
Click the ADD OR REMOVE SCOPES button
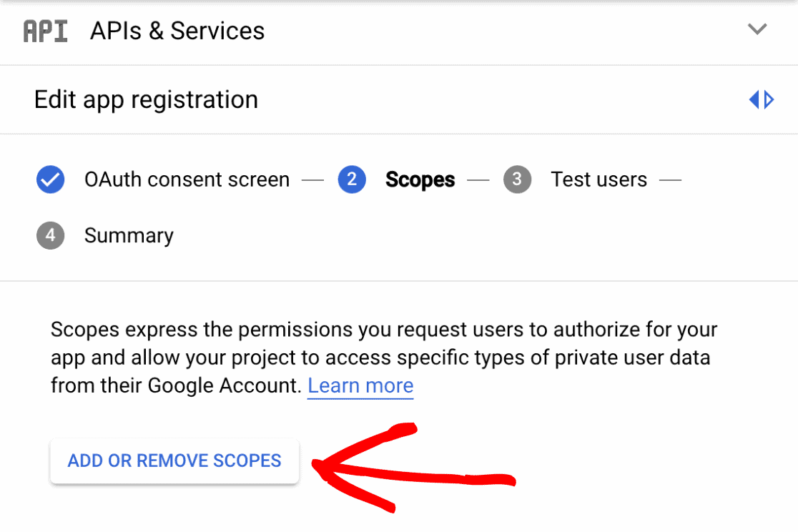coord(174,460)
